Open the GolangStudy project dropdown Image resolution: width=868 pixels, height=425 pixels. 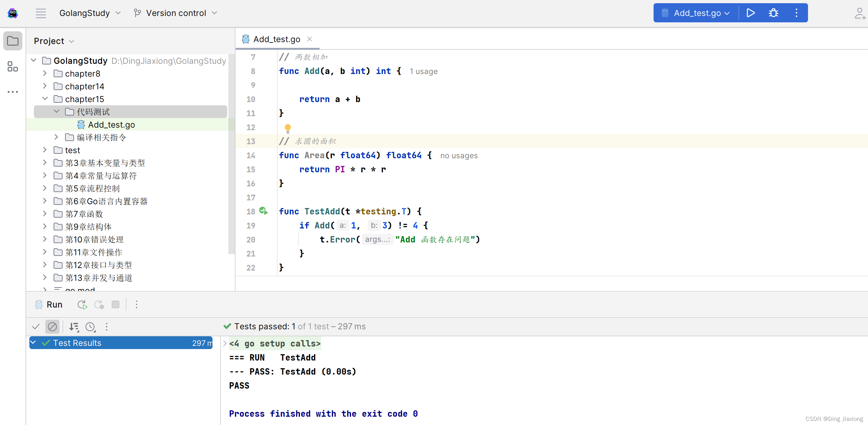[90, 13]
